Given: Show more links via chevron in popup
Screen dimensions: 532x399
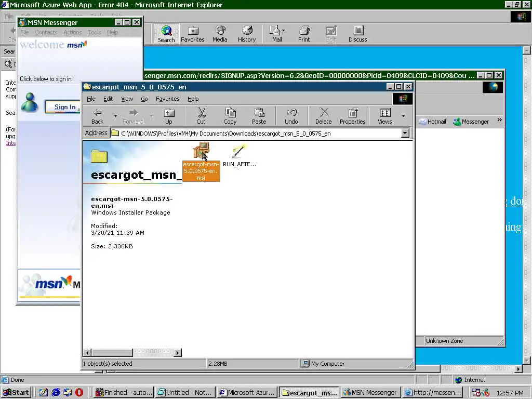Looking at the screenshot, I should 499,120.
